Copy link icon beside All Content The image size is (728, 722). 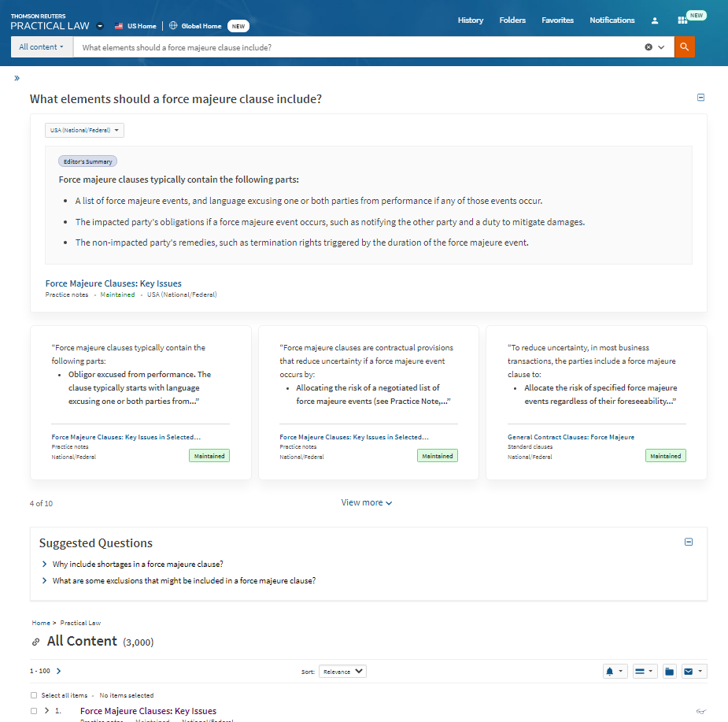click(35, 642)
